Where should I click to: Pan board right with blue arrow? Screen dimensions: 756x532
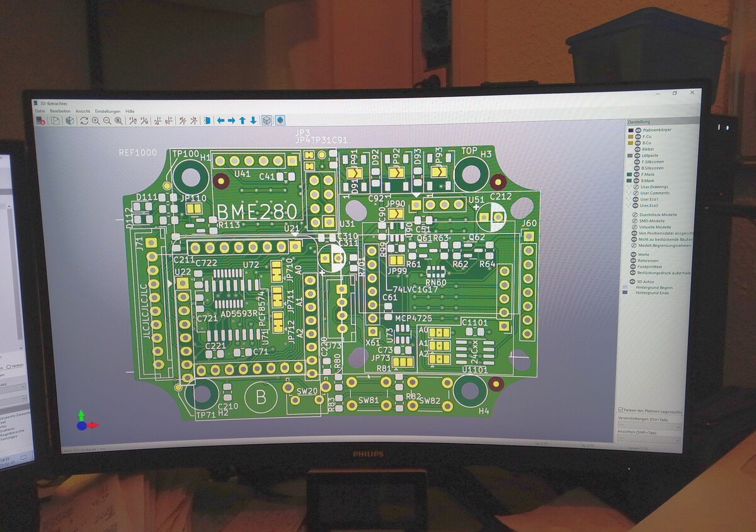coord(231,121)
